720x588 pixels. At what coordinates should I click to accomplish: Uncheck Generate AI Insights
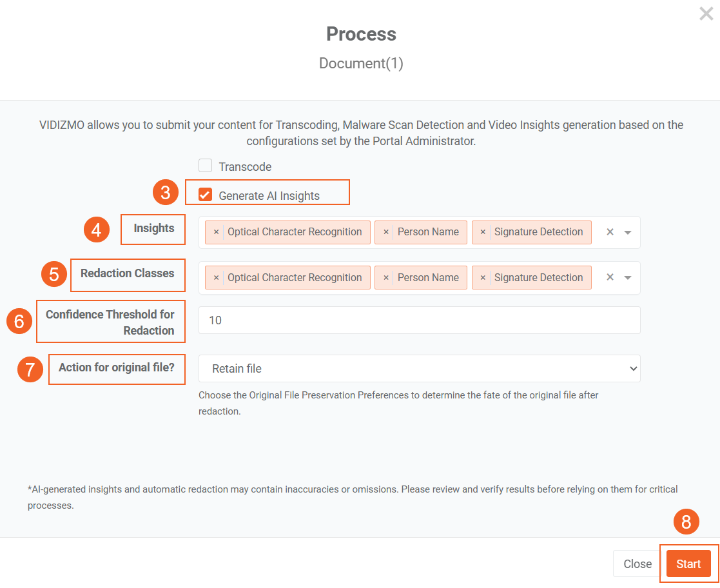[205, 195]
